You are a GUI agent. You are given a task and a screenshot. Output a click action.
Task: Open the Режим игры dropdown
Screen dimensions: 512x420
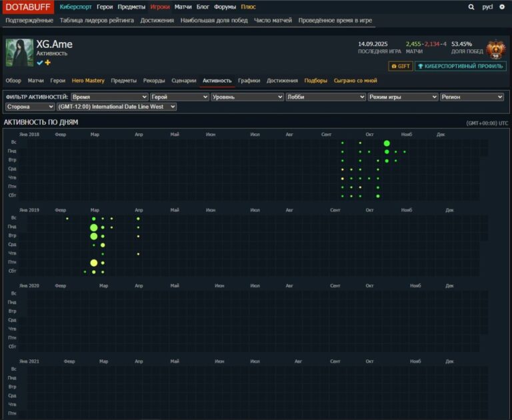tap(403, 97)
